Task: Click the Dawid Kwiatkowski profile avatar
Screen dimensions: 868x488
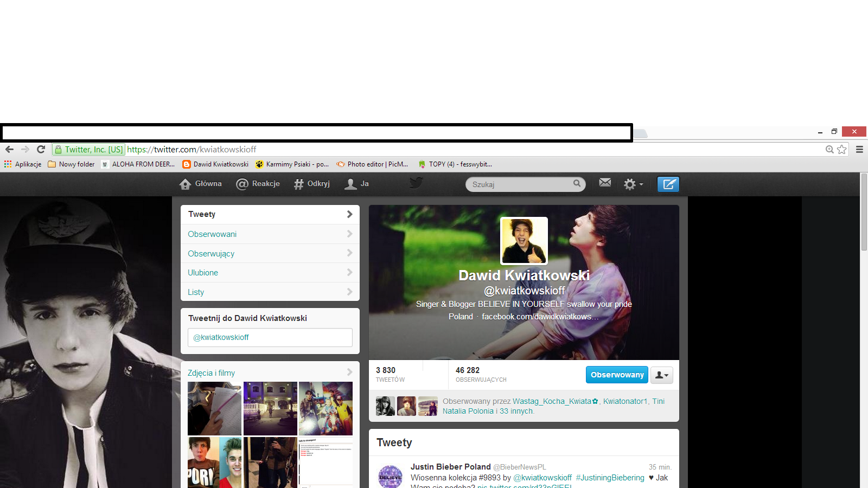Action: tap(524, 241)
